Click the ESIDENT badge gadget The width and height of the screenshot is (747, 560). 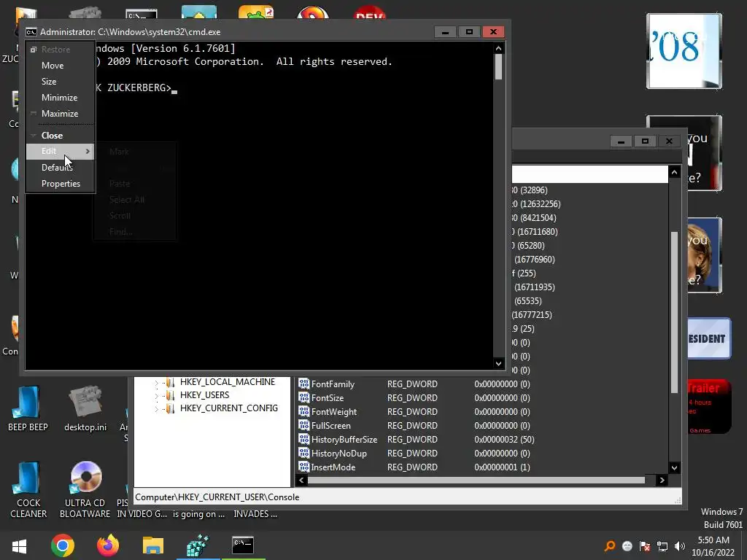tap(709, 338)
